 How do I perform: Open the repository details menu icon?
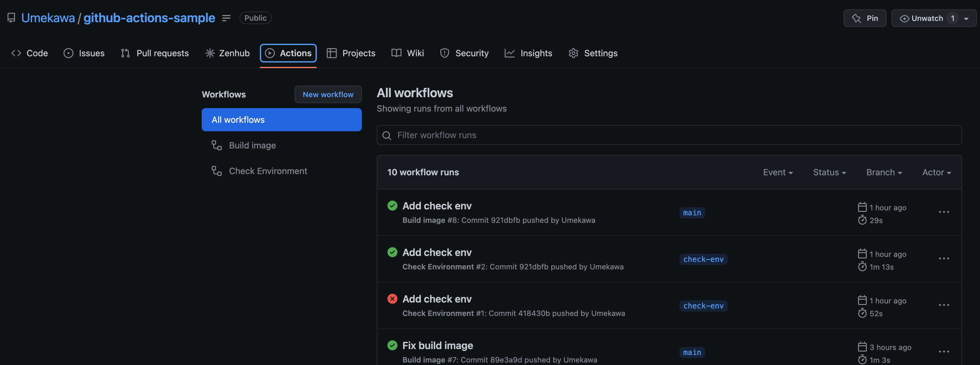[226, 18]
